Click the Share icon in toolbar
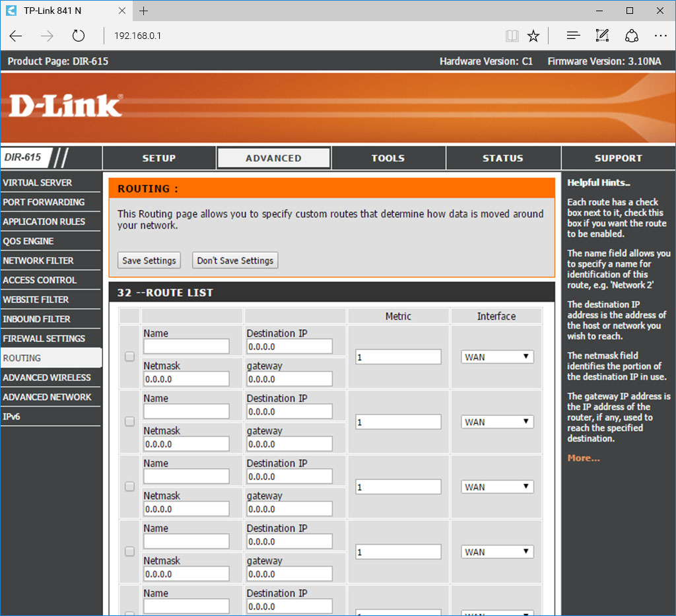Viewport: 676px width, 616px height. coord(632,36)
